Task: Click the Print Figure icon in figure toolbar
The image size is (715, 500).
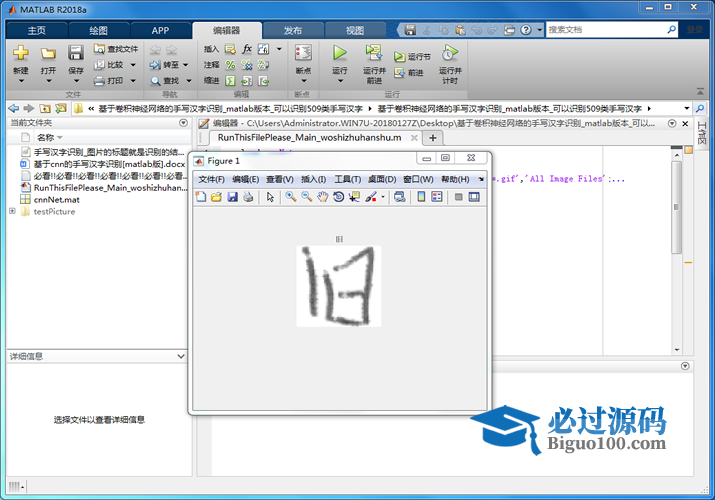Action: pyautogui.click(x=247, y=197)
